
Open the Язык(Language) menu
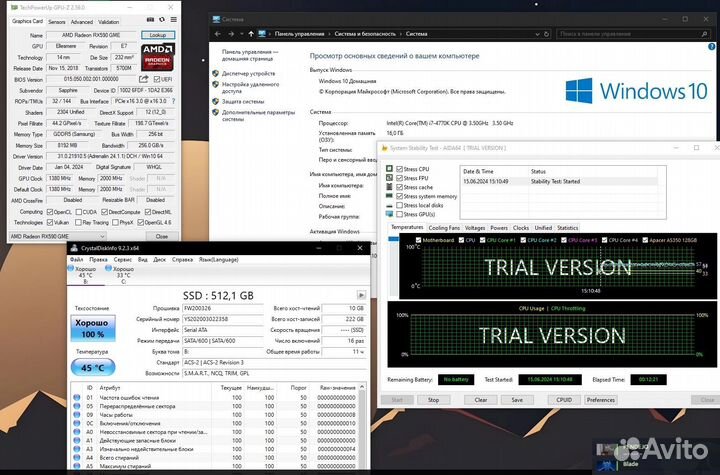219,260
